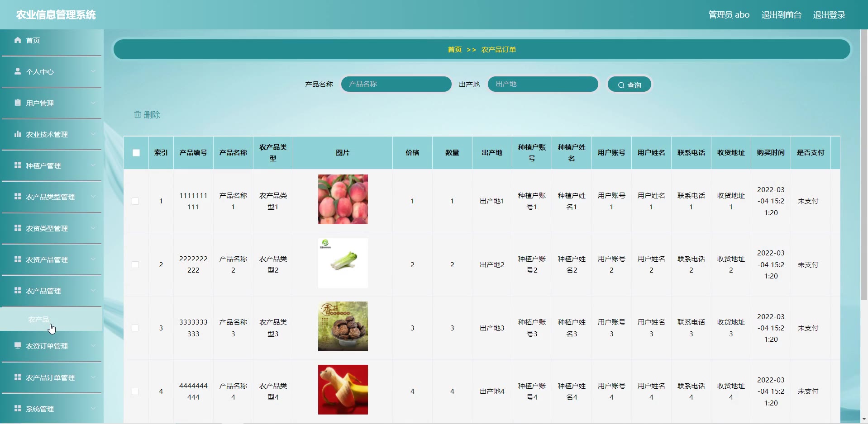Click 退出登录 to log out
Viewport: 868px width, 424px height.
[x=829, y=15]
